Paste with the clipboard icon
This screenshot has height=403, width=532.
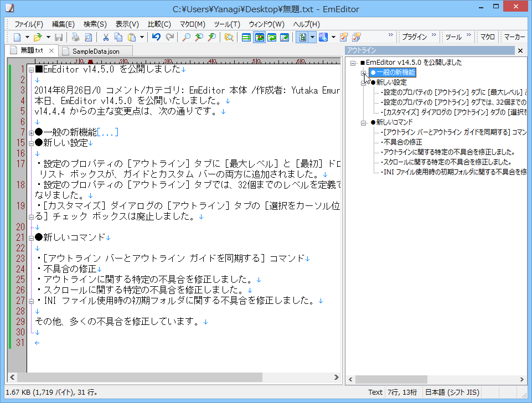point(132,37)
